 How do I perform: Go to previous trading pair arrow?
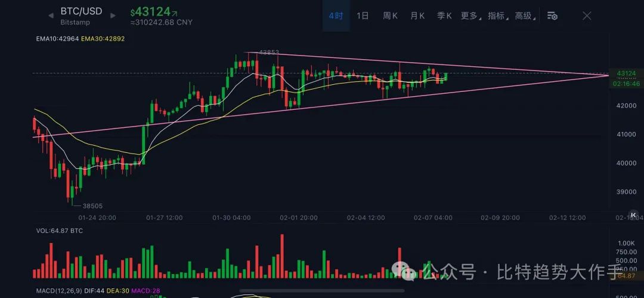coord(51,16)
